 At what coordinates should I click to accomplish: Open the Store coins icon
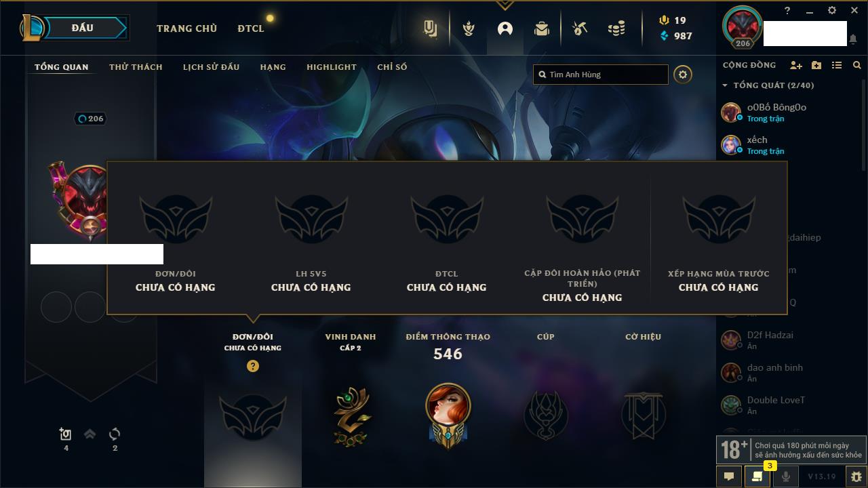click(616, 28)
